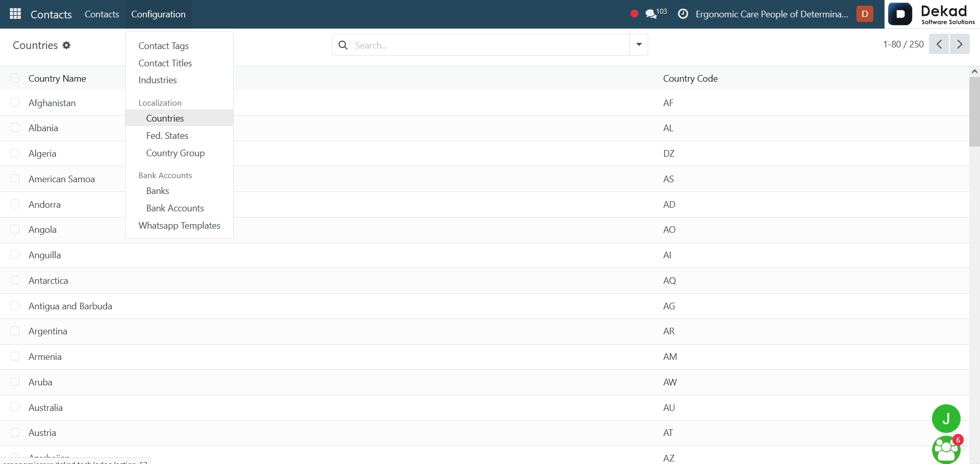Open the conversations icon with 103 messages
This screenshot has width=980, height=464.
pos(656,14)
